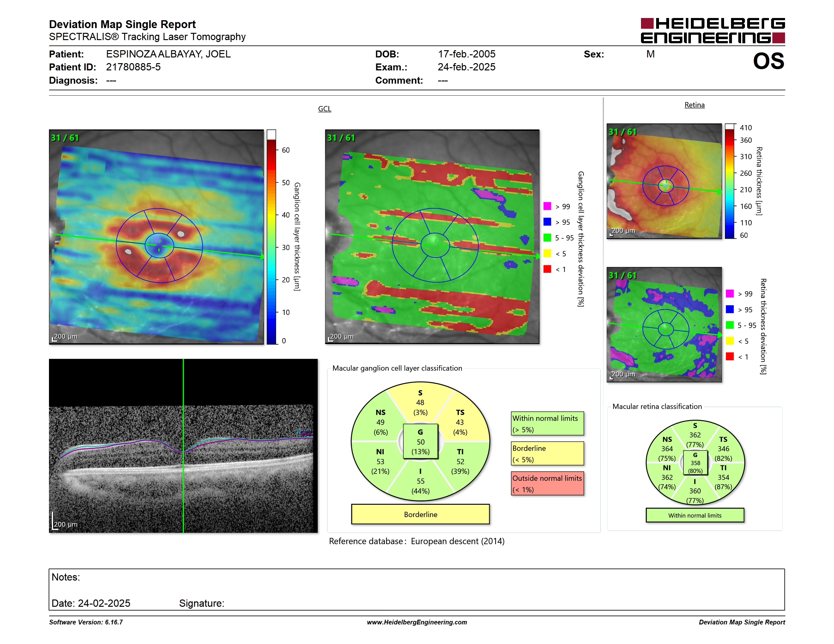Viewport: 834px width, 644px height.
Task: Click the OS eye indicator label
Action: coord(768,61)
